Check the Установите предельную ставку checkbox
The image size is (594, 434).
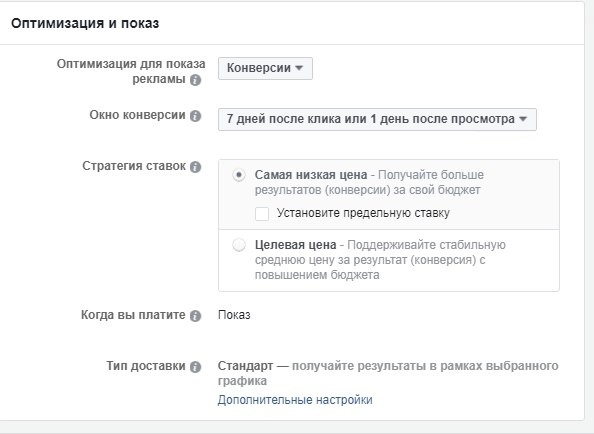tap(262, 214)
